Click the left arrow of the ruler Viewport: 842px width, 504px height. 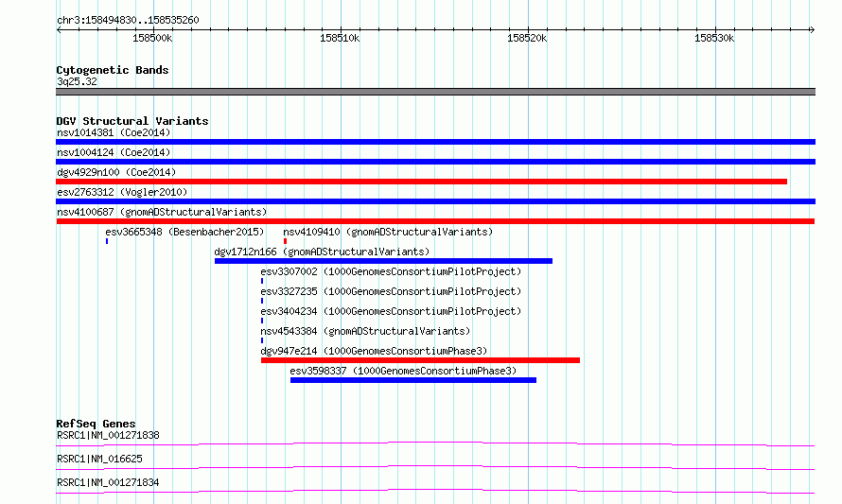(59, 29)
